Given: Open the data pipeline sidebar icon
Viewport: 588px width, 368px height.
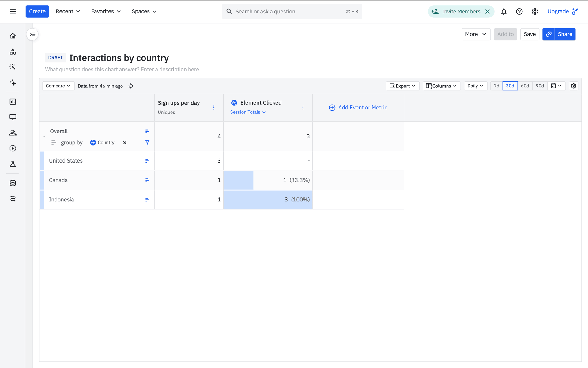Looking at the screenshot, I should click(13, 199).
